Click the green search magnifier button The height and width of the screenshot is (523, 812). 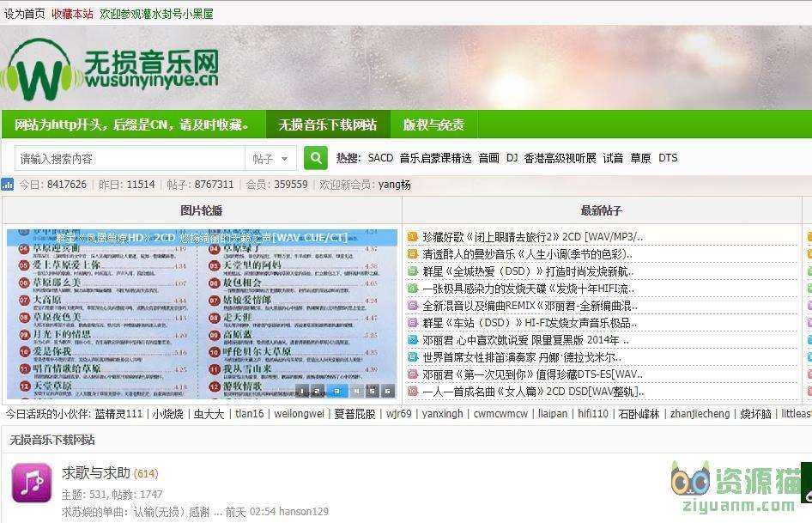click(x=315, y=158)
